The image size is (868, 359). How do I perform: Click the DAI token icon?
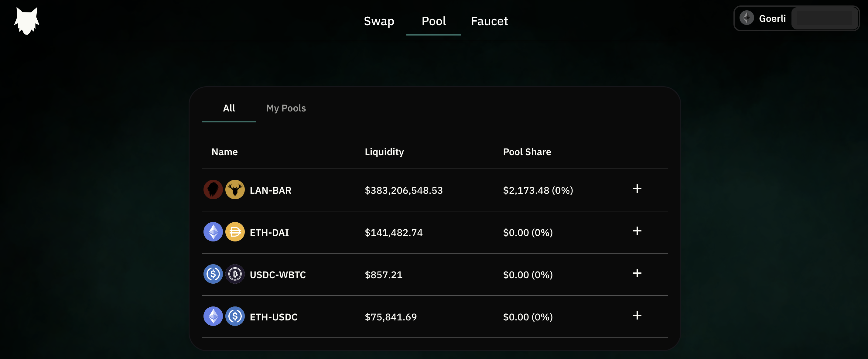235,232
